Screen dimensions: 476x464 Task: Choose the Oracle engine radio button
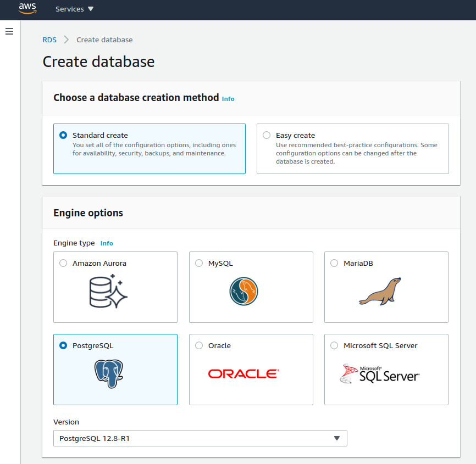199,345
